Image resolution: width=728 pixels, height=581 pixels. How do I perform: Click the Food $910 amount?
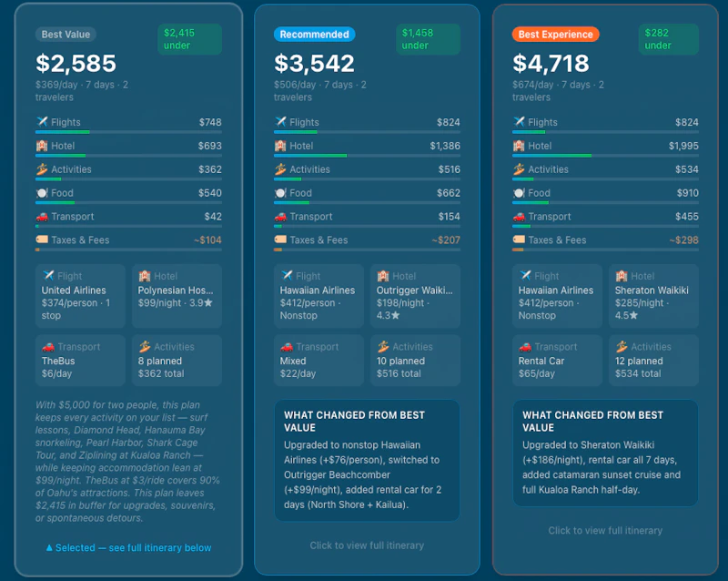pyautogui.click(x=688, y=193)
